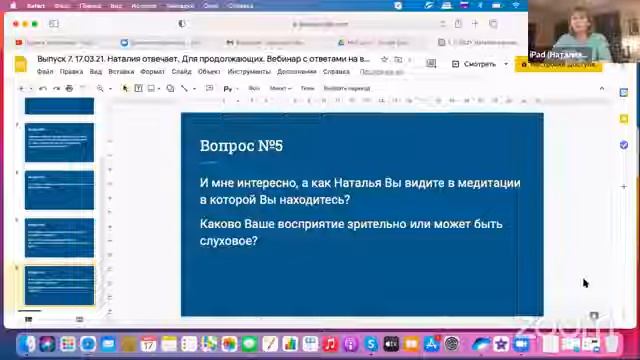Click the paint format tool
640x360 pixels.
click(83, 88)
